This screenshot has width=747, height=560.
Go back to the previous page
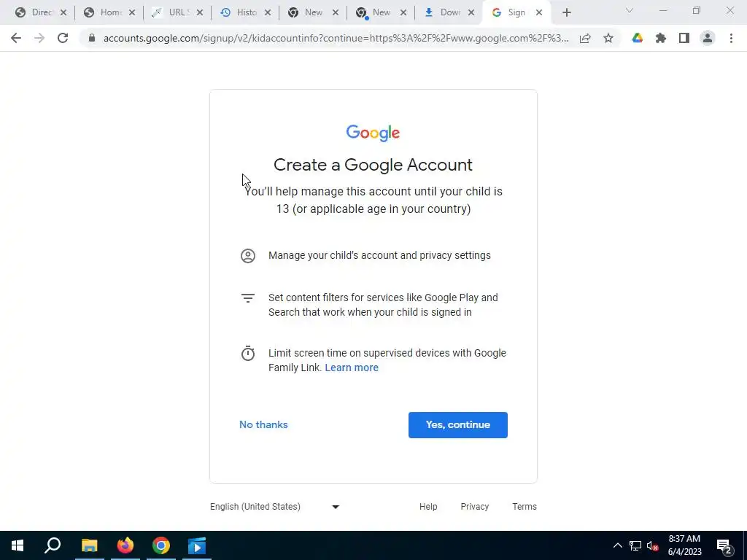coord(16,38)
